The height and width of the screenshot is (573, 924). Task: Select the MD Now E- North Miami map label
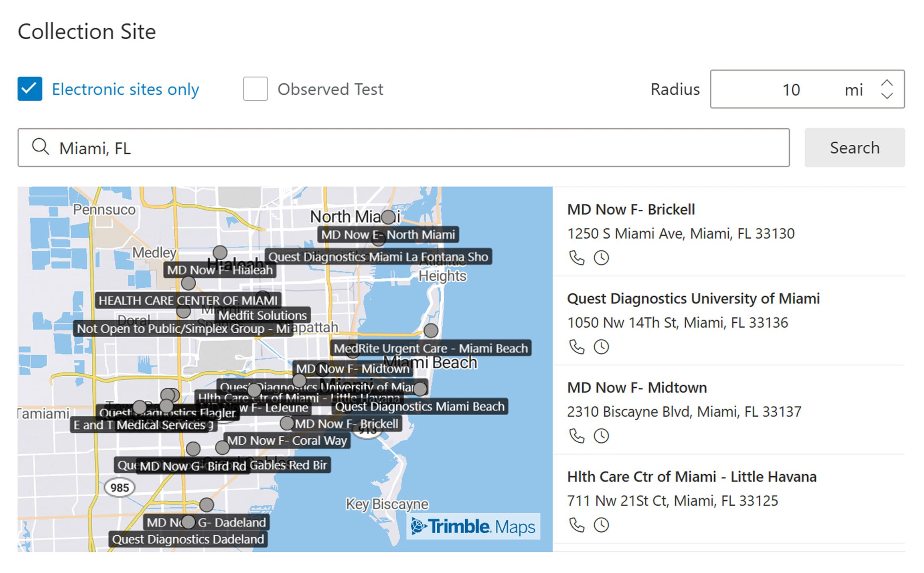click(x=388, y=235)
